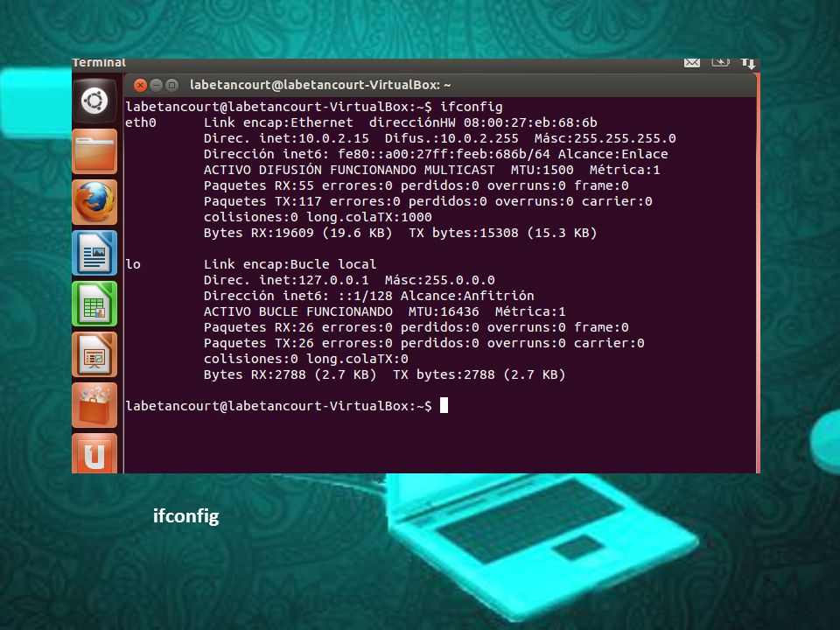Image resolution: width=840 pixels, height=630 pixels.
Task: Open the Files folder in the launcher
Action: [x=94, y=151]
